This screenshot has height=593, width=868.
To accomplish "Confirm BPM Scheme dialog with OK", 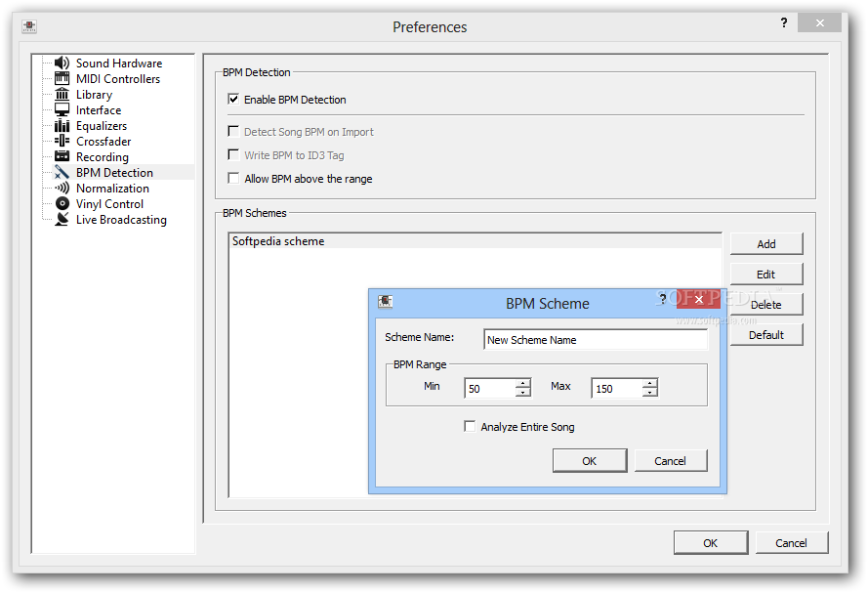I will tap(590, 461).
